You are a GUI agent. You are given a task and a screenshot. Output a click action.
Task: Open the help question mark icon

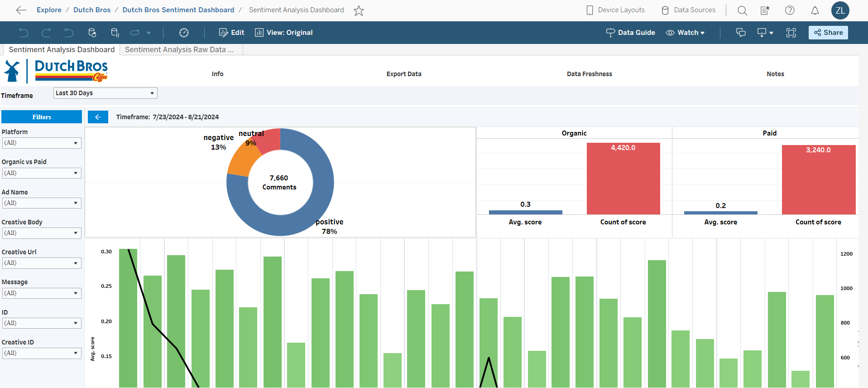pos(790,10)
